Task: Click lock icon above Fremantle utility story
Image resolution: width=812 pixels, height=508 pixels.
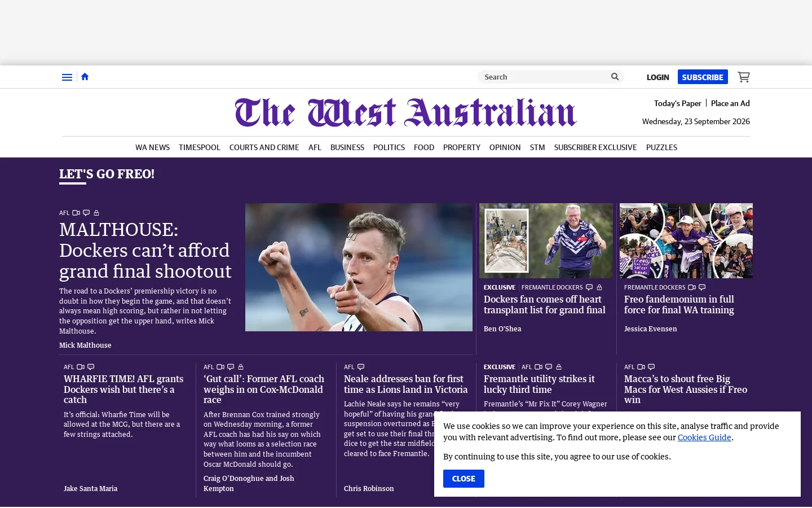Action: coord(559,367)
